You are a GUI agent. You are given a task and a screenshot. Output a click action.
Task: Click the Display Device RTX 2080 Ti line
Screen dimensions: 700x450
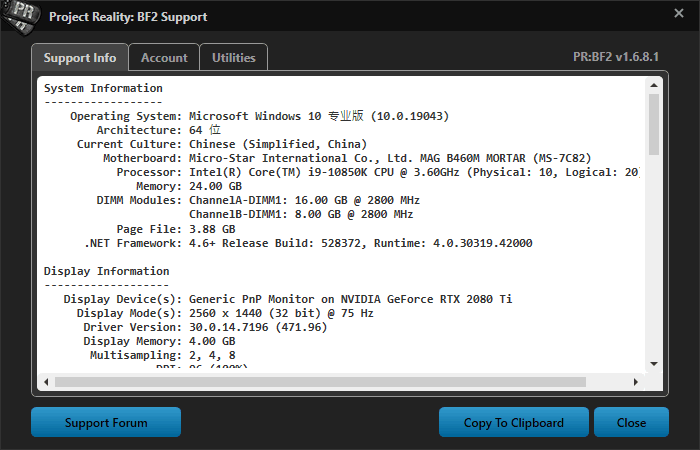288,299
